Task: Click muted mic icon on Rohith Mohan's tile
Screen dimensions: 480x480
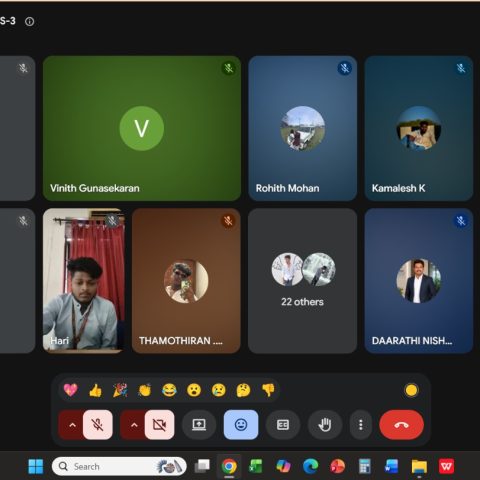Action: [x=345, y=68]
